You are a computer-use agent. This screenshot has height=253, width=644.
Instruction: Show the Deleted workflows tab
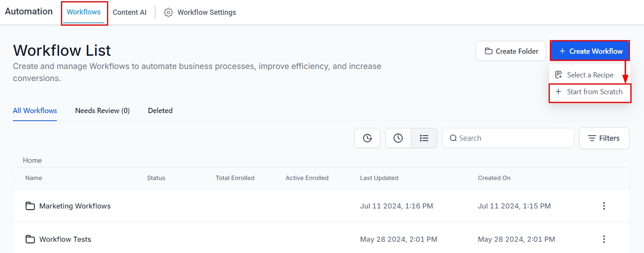coord(160,111)
